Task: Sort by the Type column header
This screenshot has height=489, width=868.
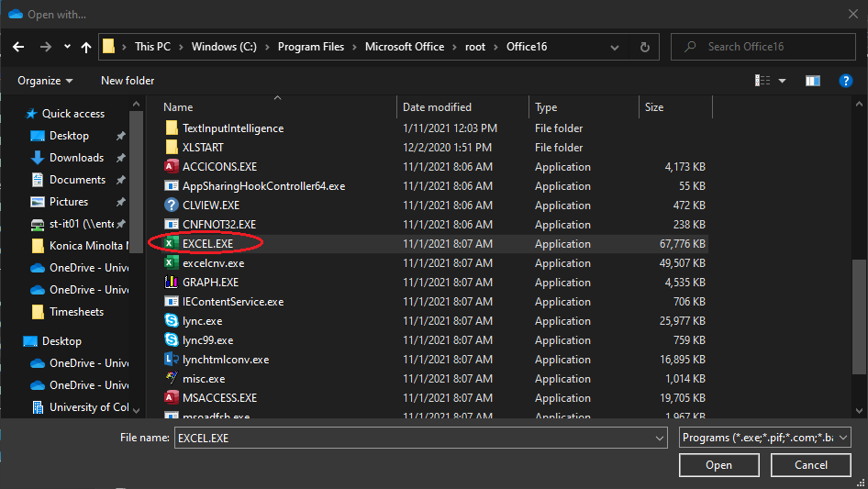Action: (x=546, y=107)
